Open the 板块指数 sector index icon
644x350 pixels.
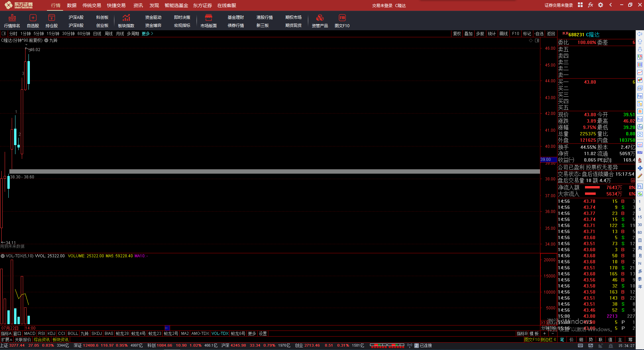[126, 21]
